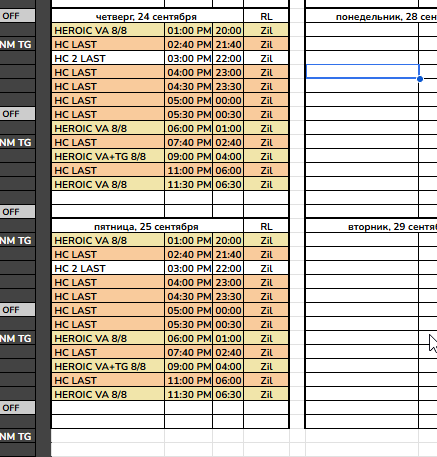Select HEROIC VA+TG 8/8 in четверг table

pyautogui.click(x=108, y=156)
